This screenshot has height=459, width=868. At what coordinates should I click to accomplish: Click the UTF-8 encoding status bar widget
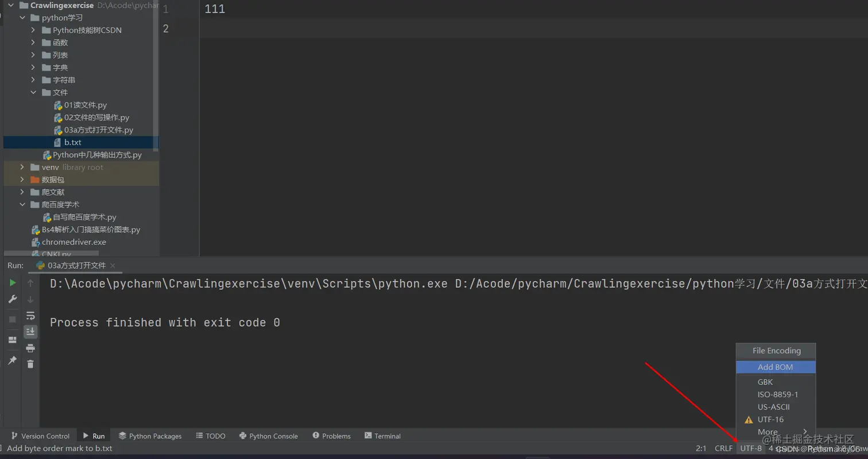pos(751,449)
